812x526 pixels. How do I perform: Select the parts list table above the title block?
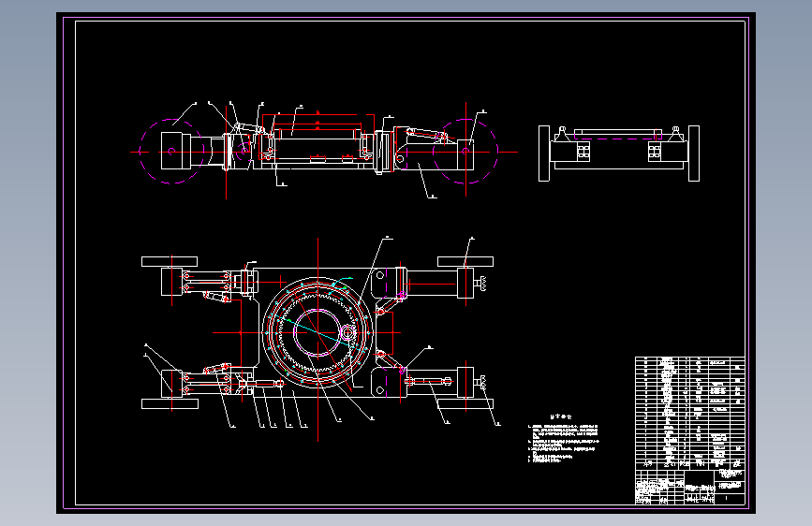pos(690,413)
